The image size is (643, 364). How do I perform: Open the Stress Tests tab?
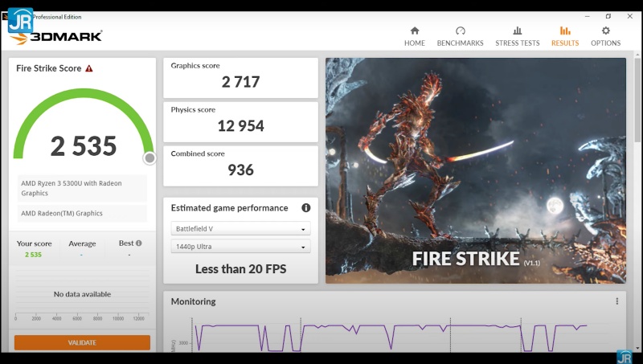(x=518, y=36)
